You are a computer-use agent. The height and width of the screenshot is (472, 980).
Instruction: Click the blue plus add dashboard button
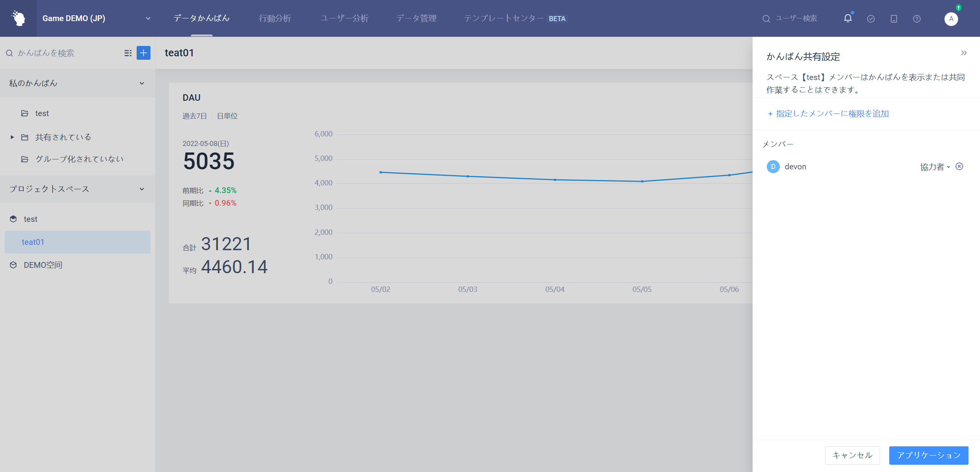(x=144, y=53)
